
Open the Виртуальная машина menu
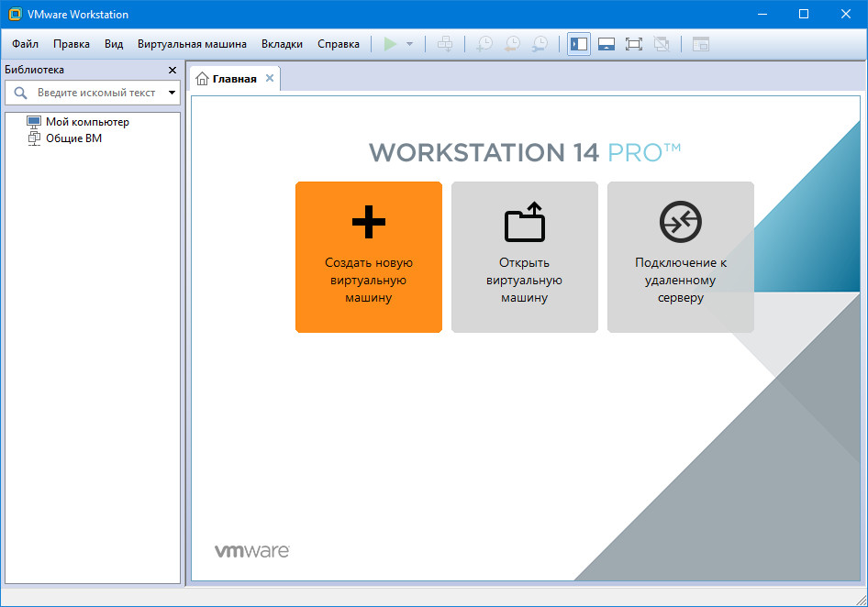tap(192, 44)
